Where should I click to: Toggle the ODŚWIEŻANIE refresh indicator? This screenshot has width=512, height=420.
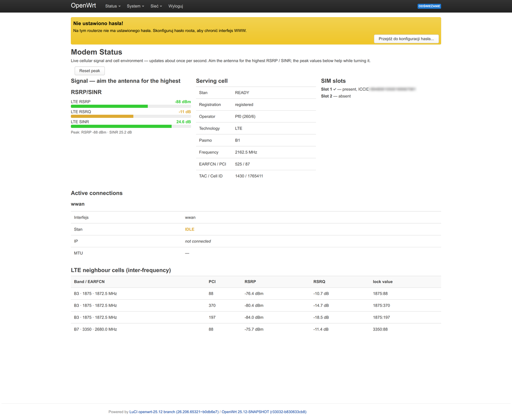click(429, 6)
